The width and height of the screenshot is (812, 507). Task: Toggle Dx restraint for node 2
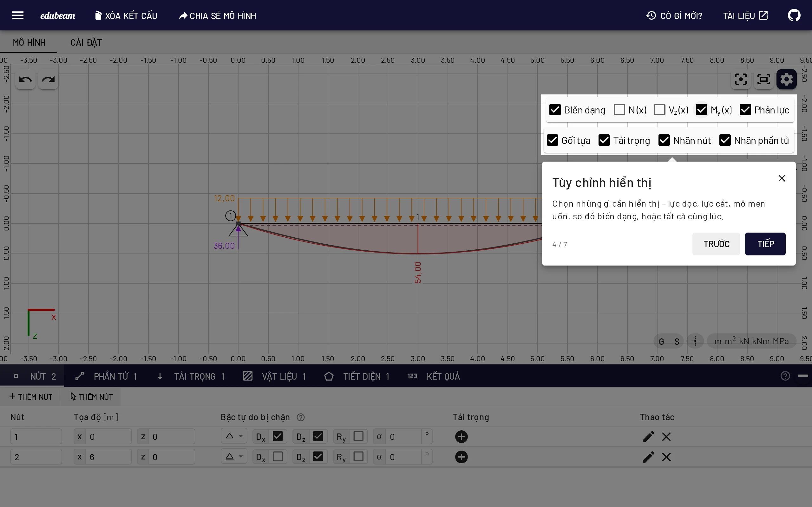(278, 457)
